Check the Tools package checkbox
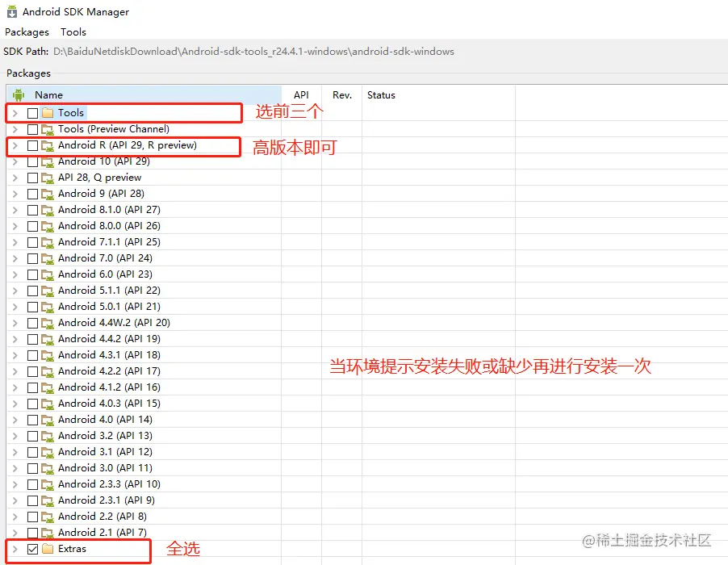The width and height of the screenshot is (728, 565). 32,113
